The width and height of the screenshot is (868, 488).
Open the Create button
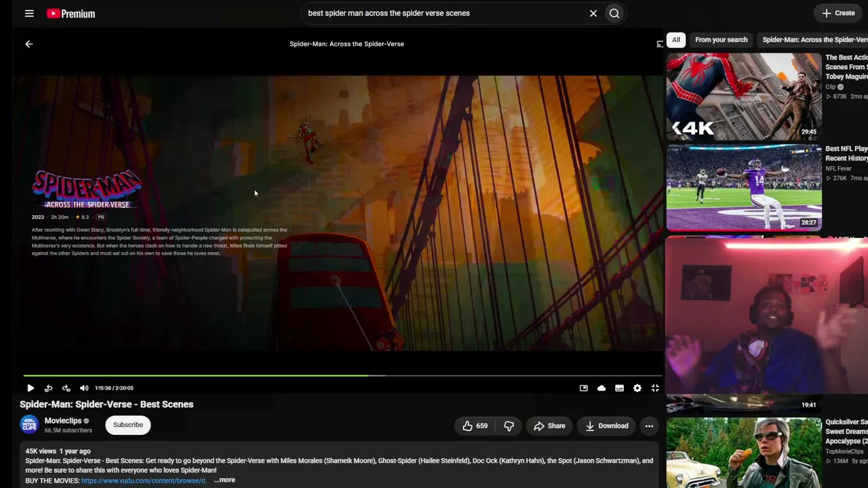click(838, 13)
